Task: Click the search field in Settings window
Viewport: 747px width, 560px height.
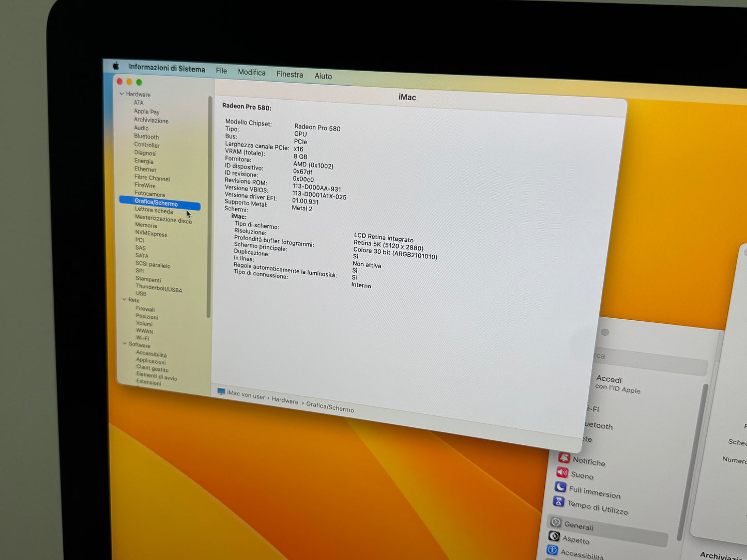Action: click(x=649, y=361)
